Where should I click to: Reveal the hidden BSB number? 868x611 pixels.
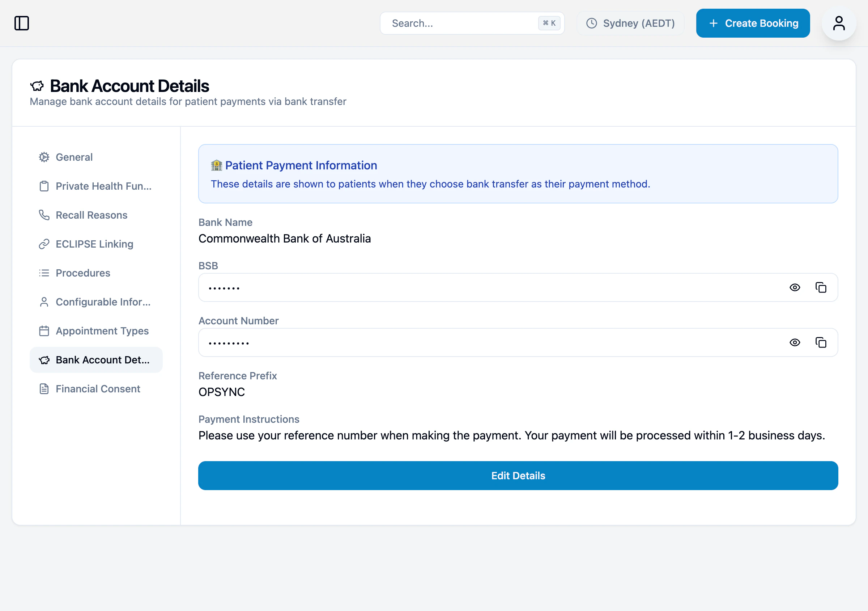(x=795, y=287)
